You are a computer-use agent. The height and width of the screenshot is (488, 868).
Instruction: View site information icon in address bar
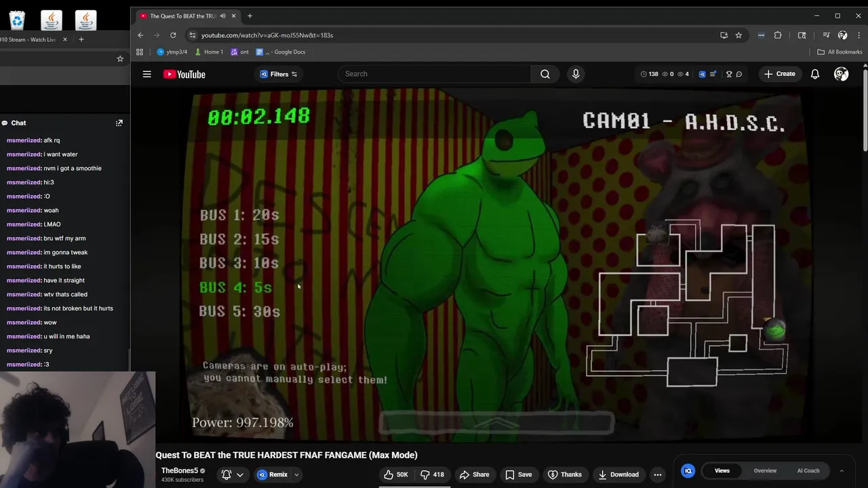pos(193,35)
